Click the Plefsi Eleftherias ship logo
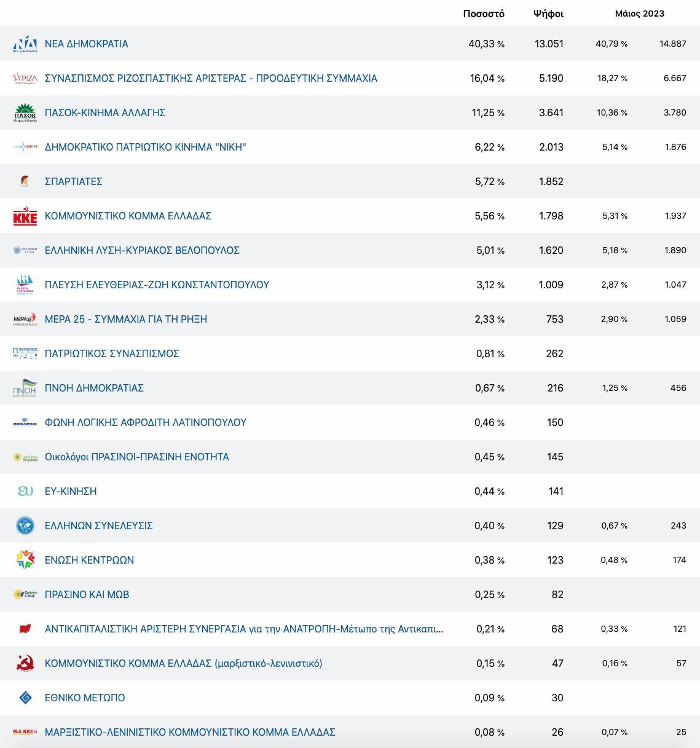The height and width of the screenshot is (748, 700). (x=25, y=285)
